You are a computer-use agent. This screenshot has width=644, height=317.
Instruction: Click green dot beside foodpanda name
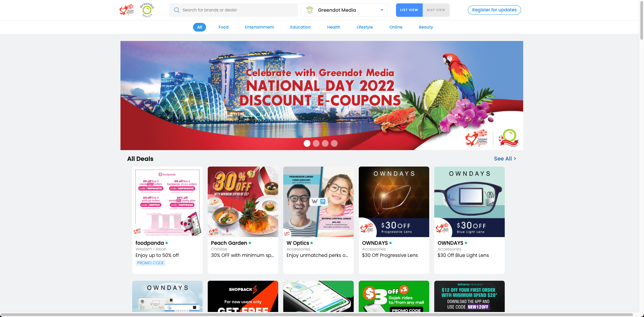tap(167, 243)
